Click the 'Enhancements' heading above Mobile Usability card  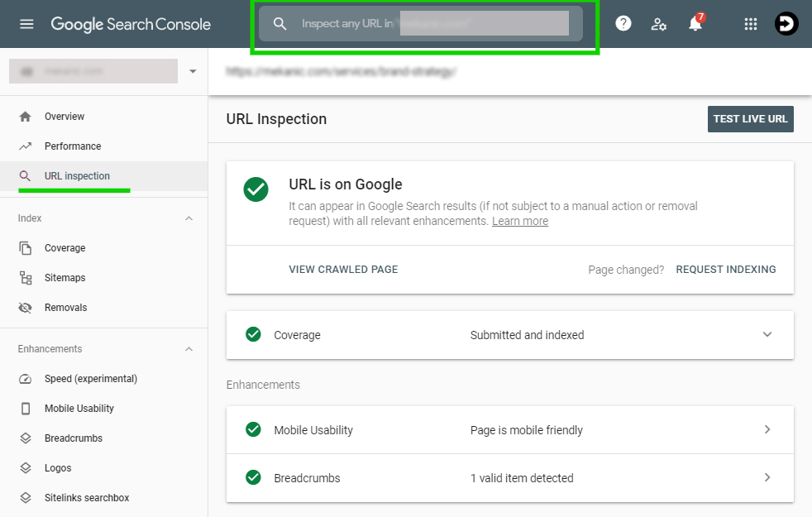(x=263, y=385)
